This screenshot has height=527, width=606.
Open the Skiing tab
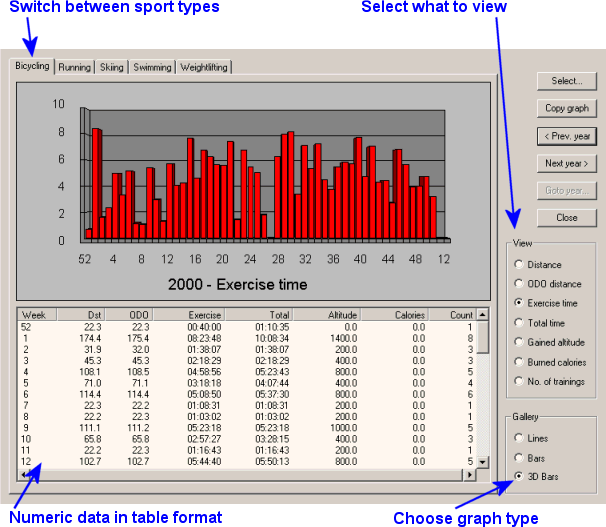click(112, 68)
